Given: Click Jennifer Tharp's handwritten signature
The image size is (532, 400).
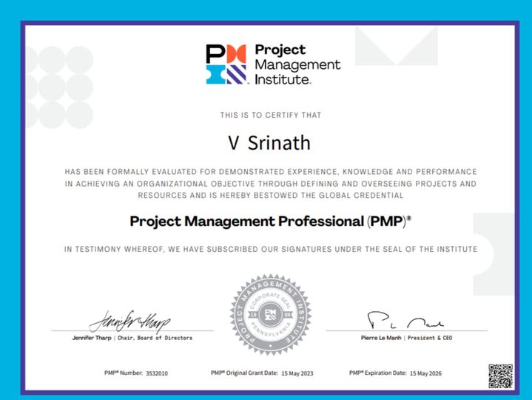Looking at the screenshot, I should pos(129,321).
